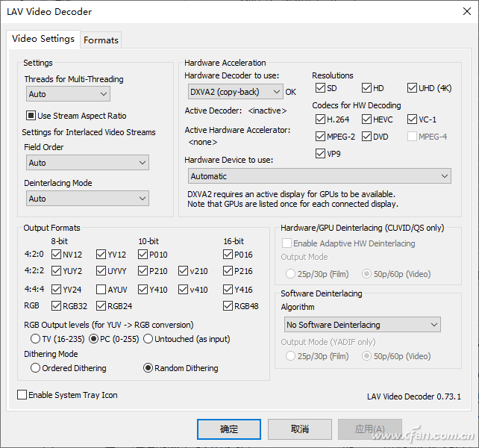Open the Deinterlacing Mode dropdown
Screen dimensions: 479x448
coord(87,199)
